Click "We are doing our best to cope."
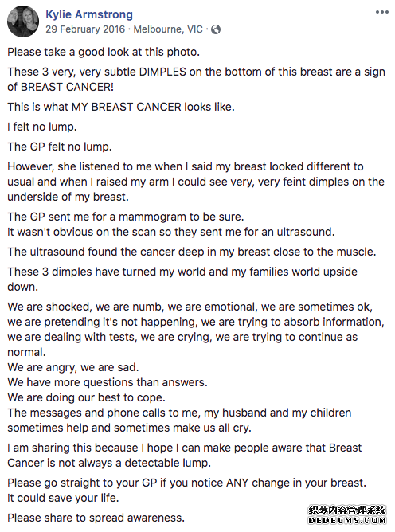Image resolution: width=395 pixels, height=532 pixels. click(x=86, y=397)
